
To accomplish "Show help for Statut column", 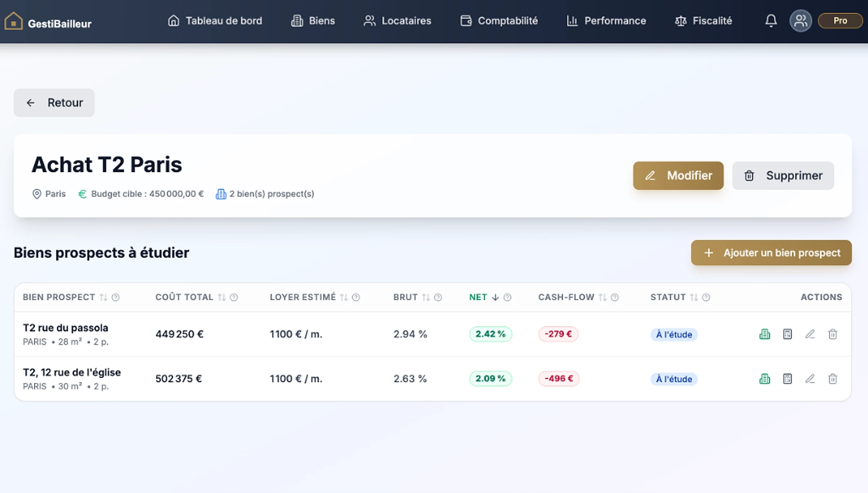I will tap(706, 297).
